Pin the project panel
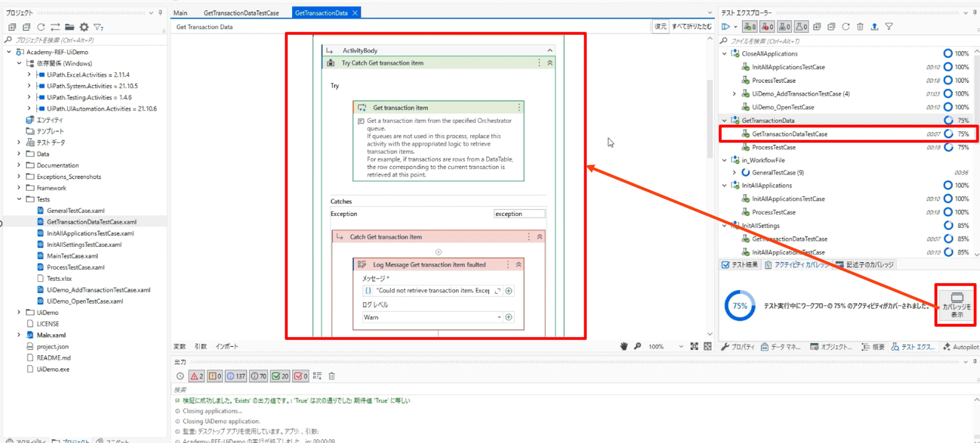This screenshot has width=980, height=443. (160, 13)
